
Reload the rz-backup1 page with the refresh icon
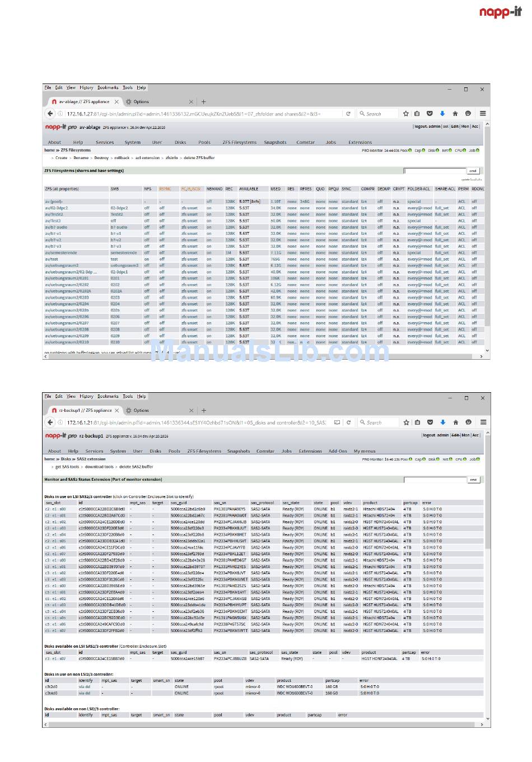(x=348, y=422)
